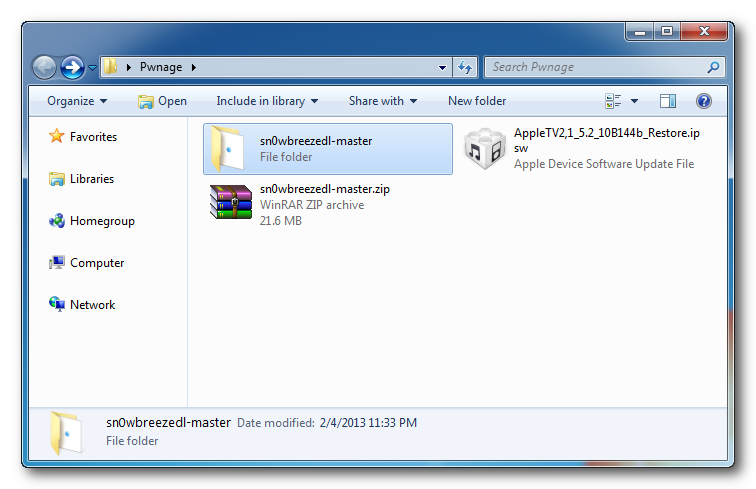Select Computer in navigation pane

[x=97, y=263]
